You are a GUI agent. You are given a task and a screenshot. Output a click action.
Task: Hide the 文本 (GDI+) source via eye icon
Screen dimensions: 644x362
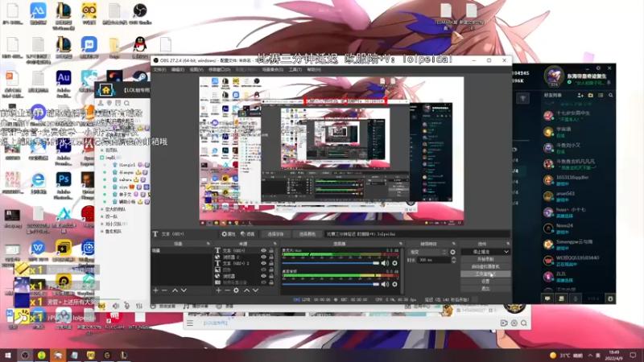[264, 250]
